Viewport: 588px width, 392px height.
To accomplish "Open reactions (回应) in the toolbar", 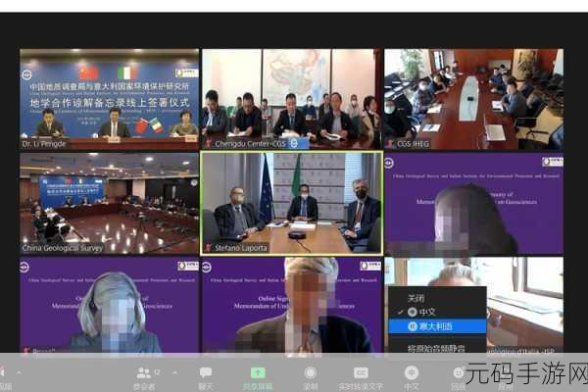I will (458, 377).
